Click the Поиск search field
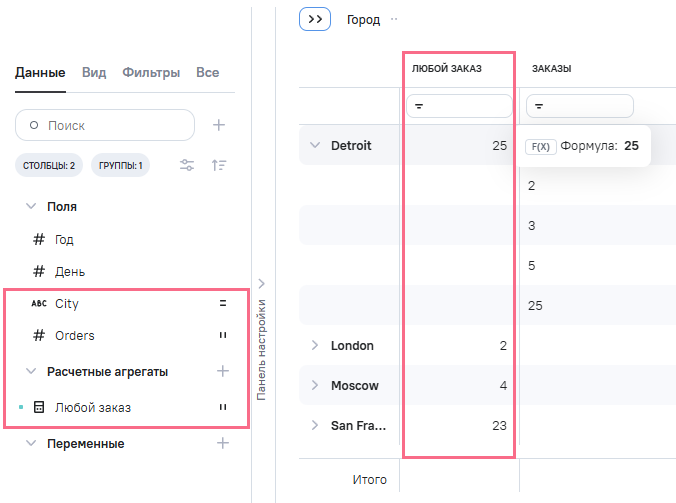Viewport: 676px width, 503px height. [x=105, y=125]
